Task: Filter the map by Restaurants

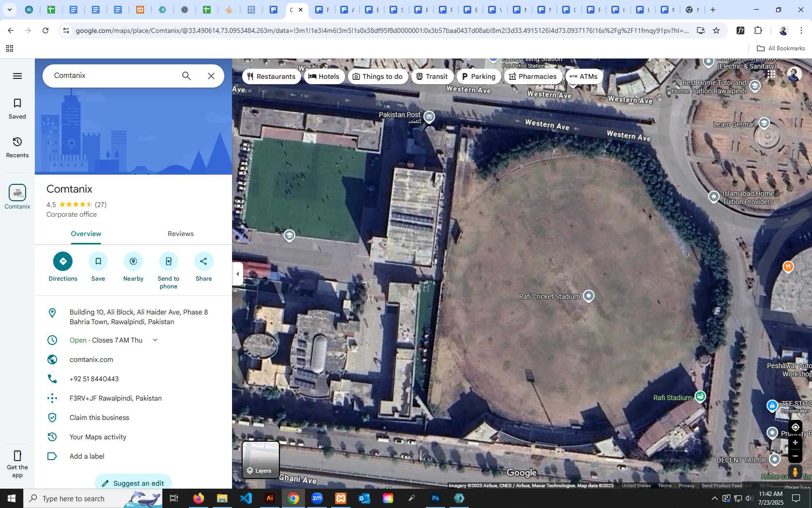Action: click(x=271, y=76)
